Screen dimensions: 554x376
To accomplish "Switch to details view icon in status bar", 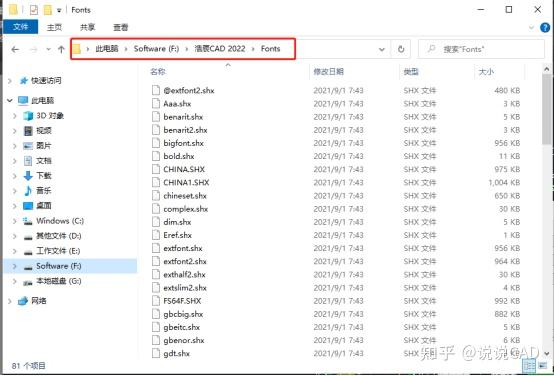I will point(530,365).
